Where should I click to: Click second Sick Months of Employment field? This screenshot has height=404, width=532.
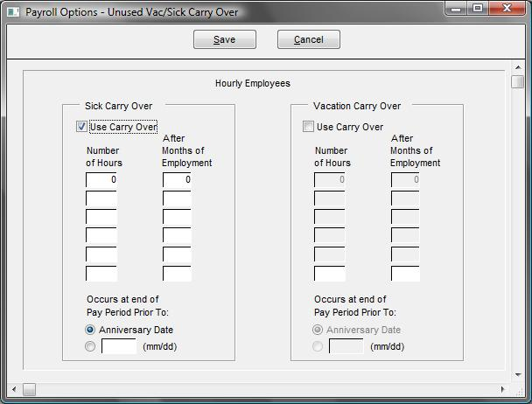[177, 199]
